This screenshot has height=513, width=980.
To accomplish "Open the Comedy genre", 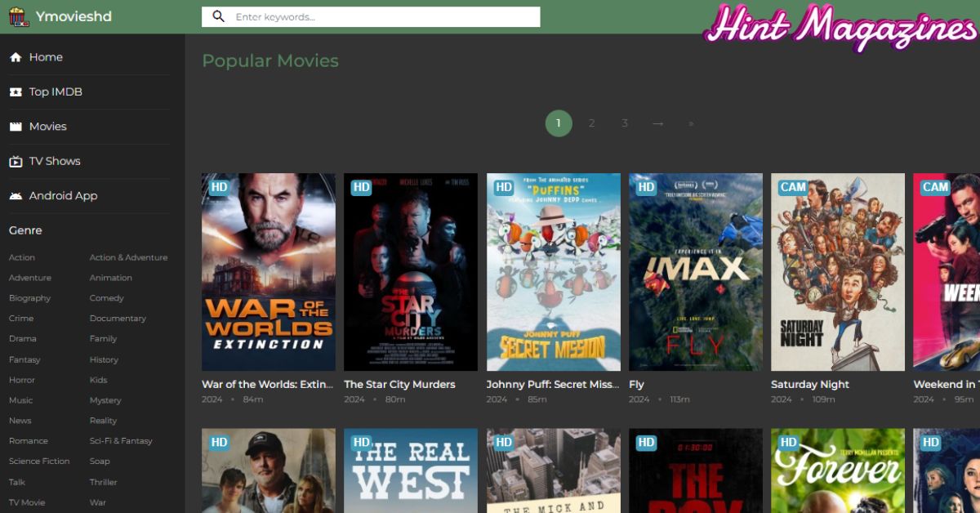I will click(107, 298).
